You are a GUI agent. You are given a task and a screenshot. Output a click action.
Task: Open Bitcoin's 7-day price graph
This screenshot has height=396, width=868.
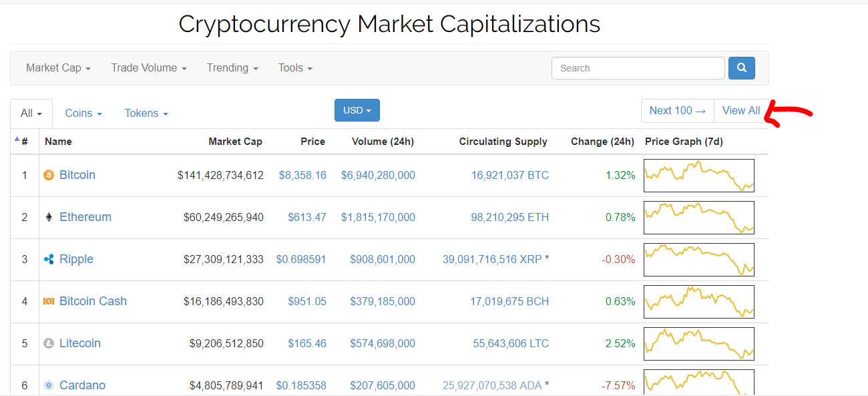698,176
